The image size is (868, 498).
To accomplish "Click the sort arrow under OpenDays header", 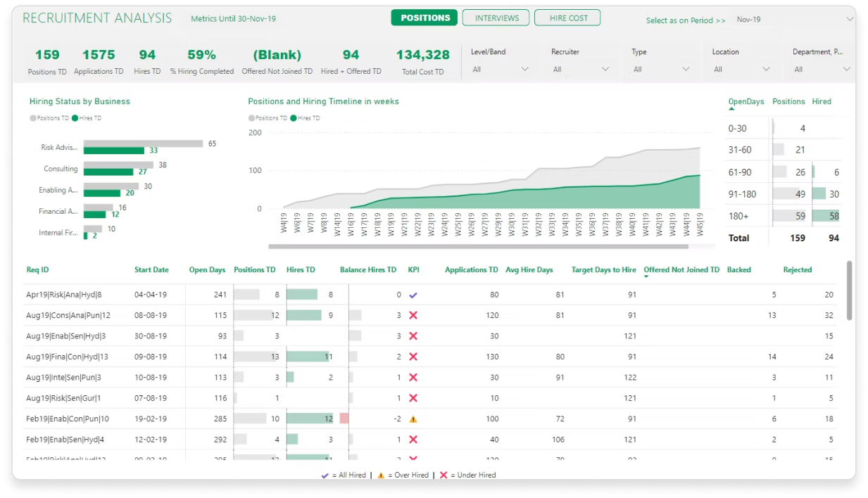I will 732,109.
